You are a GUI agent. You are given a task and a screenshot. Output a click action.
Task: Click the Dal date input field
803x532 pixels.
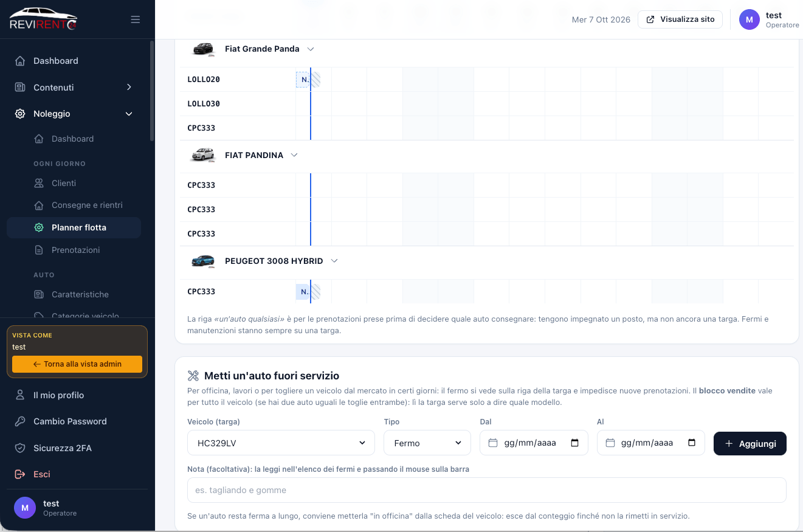534,443
